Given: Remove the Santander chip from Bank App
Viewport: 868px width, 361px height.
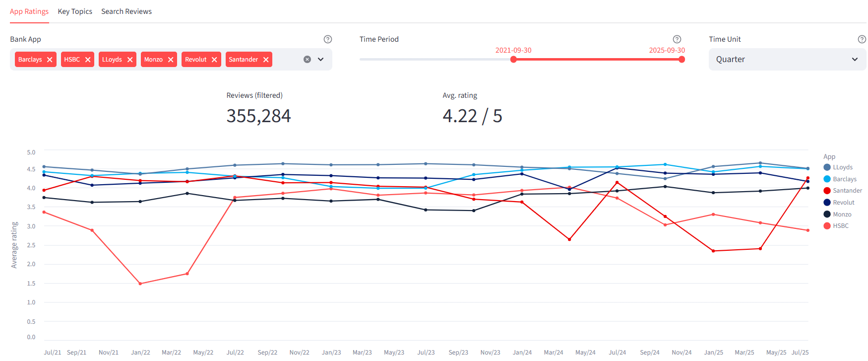Looking at the screenshot, I should (266, 60).
